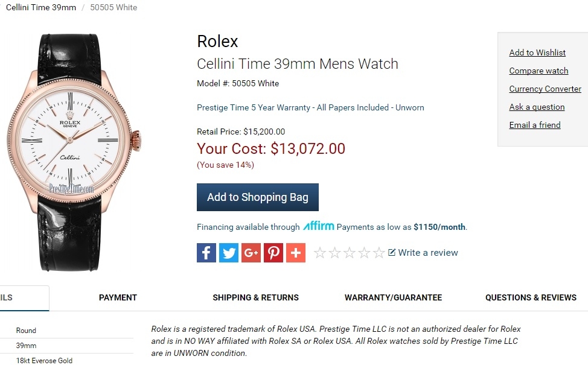Go to Cellini Time 39mm breadcrumb
The height and width of the screenshot is (365, 588).
(40, 7)
